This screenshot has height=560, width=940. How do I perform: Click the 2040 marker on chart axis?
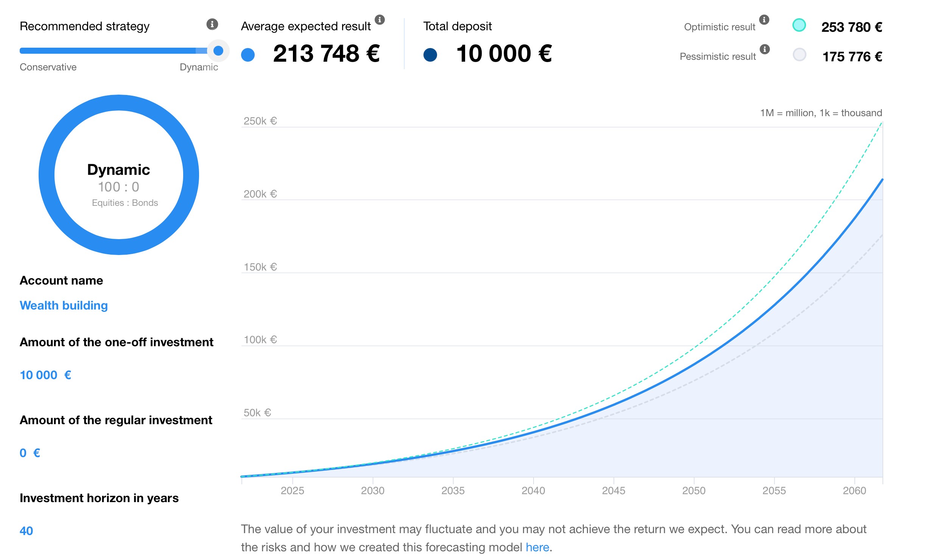(533, 490)
